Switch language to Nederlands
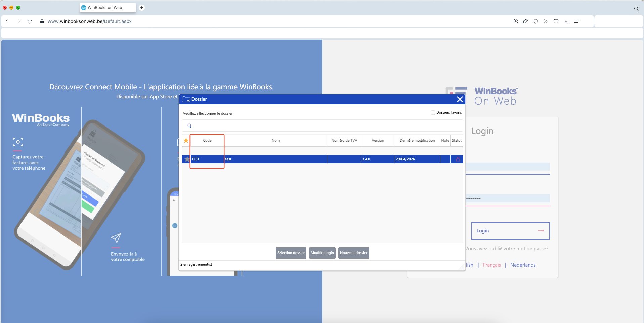 tap(523, 265)
